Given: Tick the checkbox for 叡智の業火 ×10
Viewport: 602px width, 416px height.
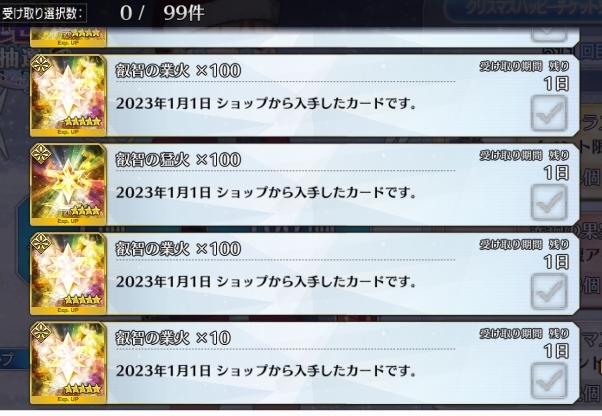Looking at the screenshot, I should tap(549, 381).
